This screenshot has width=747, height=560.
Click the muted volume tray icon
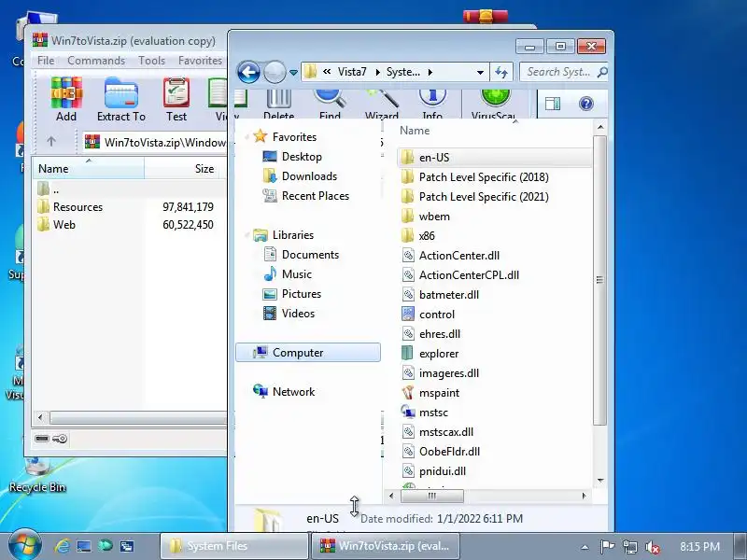pos(652,547)
